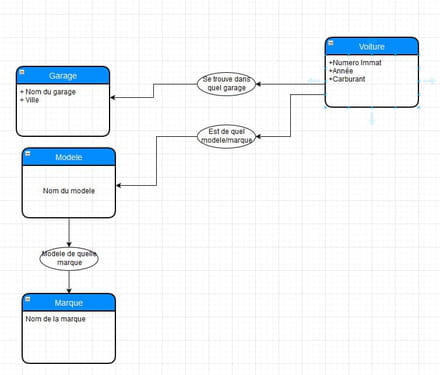The height and width of the screenshot is (375, 440).
Task: Click the right connection arrow beside Voiture
Action: (431, 81)
